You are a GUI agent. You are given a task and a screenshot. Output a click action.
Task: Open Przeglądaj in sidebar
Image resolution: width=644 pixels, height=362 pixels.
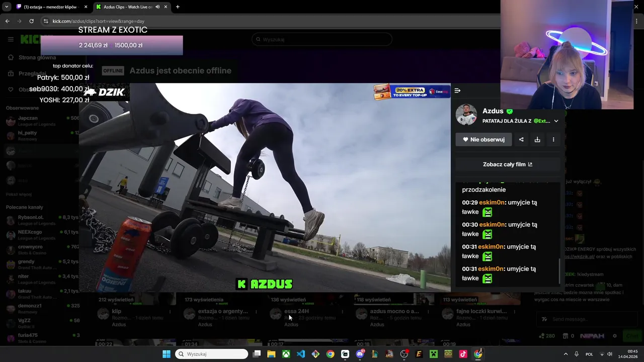coord(32,73)
